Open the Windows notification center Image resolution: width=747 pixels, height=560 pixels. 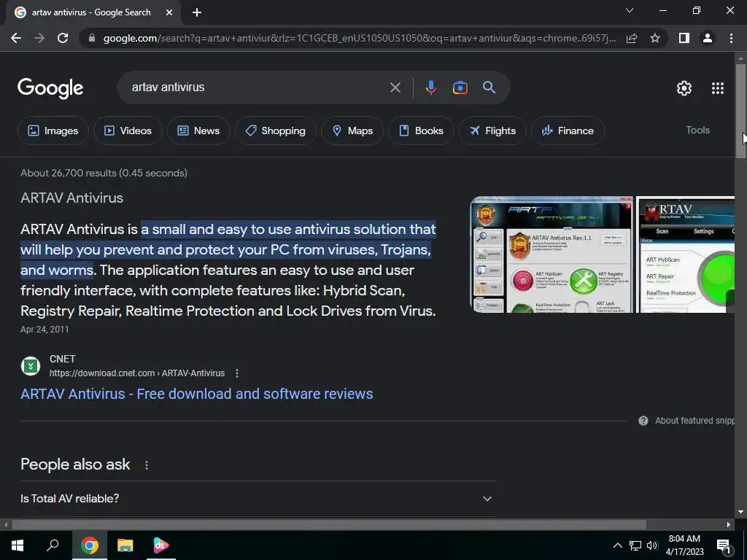(x=724, y=546)
